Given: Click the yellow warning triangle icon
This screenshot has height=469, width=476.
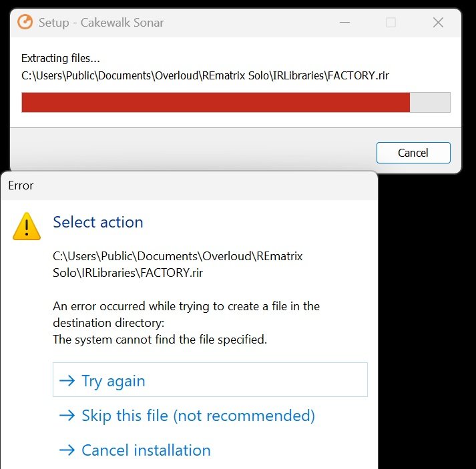Looking at the screenshot, I should pyautogui.click(x=27, y=226).
